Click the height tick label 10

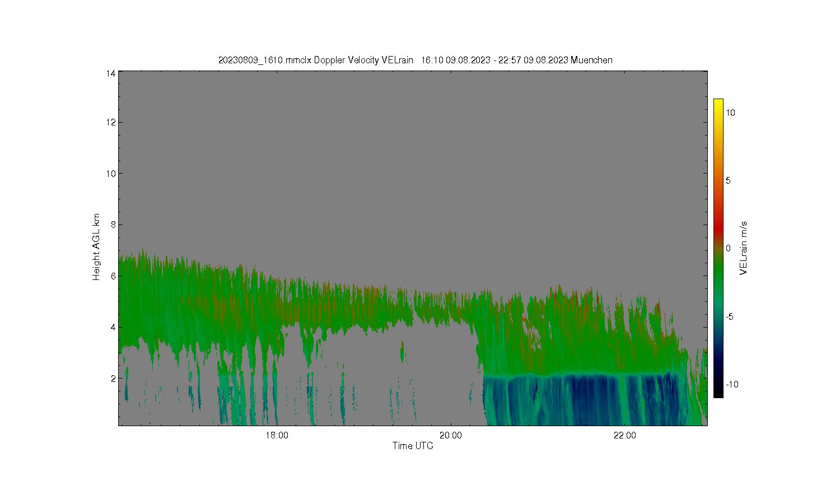coord(111,174)
